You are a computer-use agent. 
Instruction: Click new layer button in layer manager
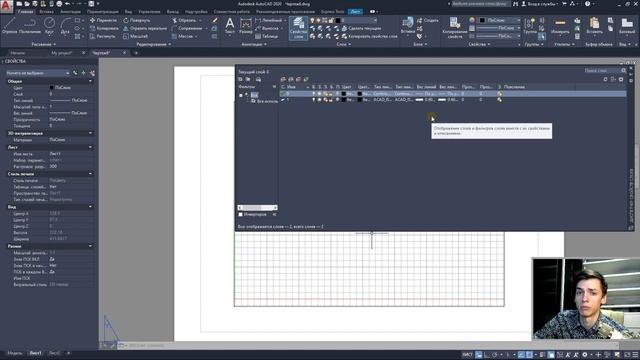(x=283, y=79)
